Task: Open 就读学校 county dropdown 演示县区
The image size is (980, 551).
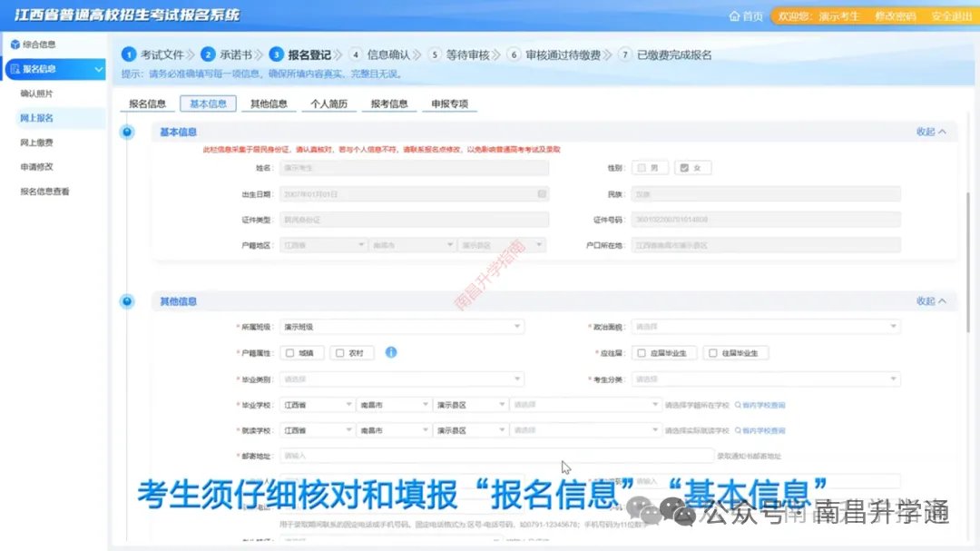Action: coord(471,431)
